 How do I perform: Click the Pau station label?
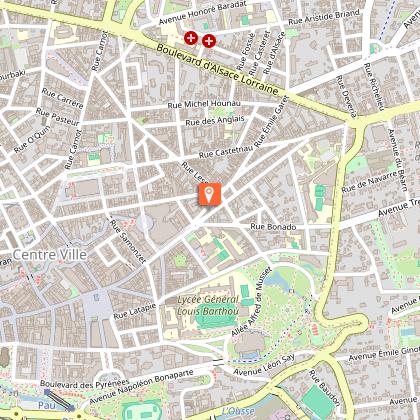[46, 405]
